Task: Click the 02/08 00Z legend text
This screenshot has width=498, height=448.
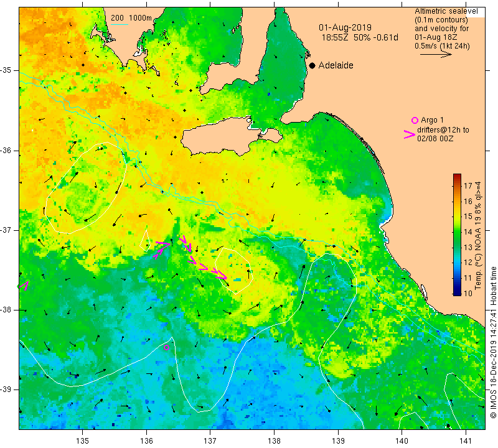Action: click(435, 139)
